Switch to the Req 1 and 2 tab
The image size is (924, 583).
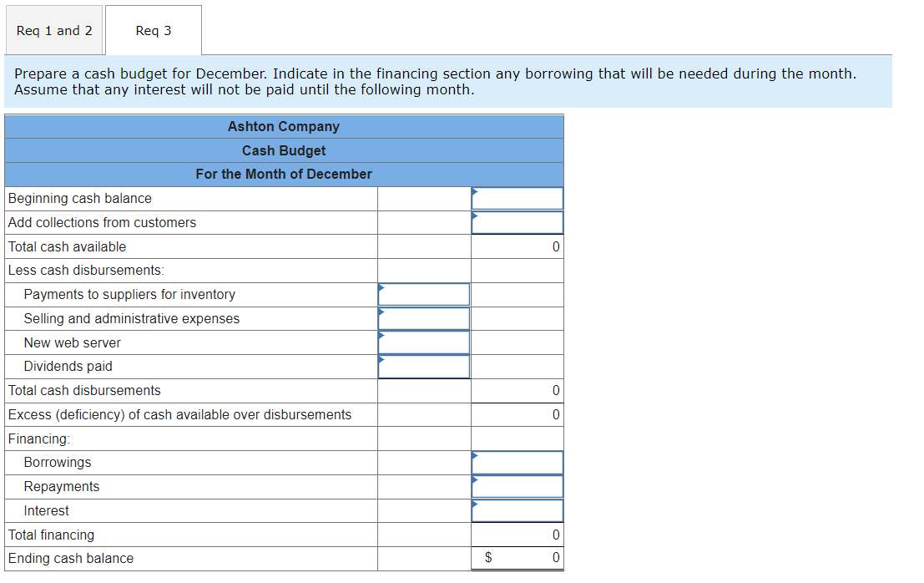click(54, 31)
